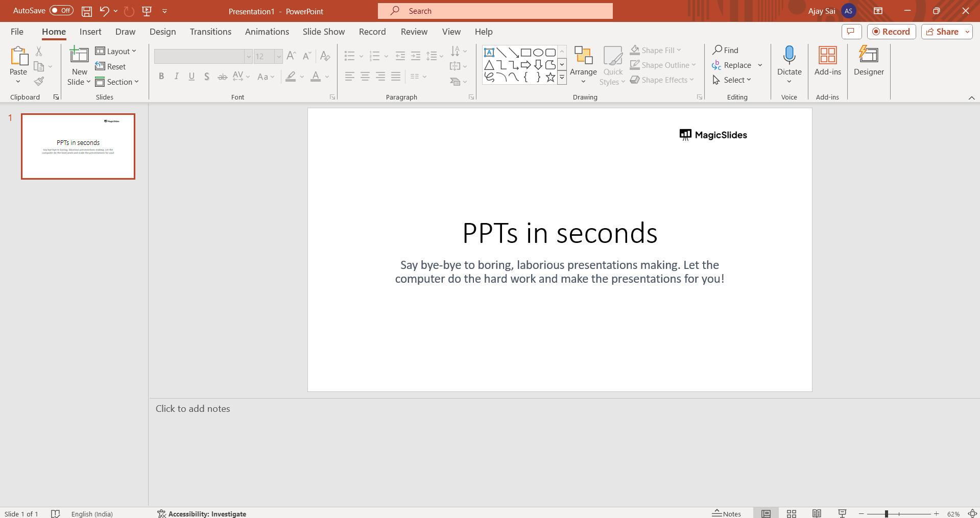This screenshot has width=980, height=518.
Task: Click the Share button
Action: tap(942, 32)
